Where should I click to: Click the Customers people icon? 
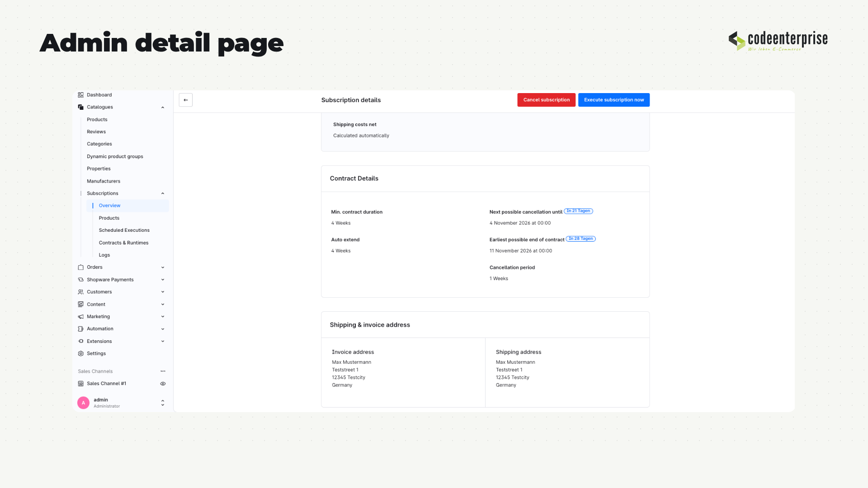(80, 292)
